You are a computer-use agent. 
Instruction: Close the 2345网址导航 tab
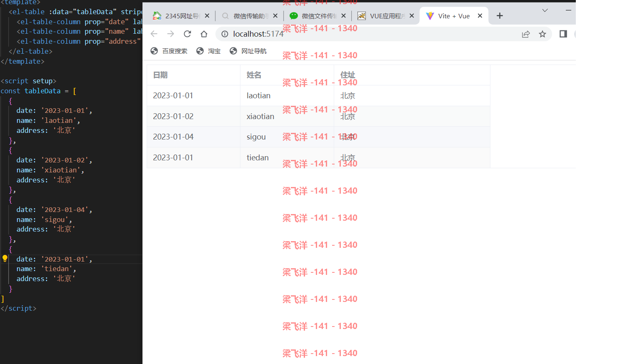[207, 16]
